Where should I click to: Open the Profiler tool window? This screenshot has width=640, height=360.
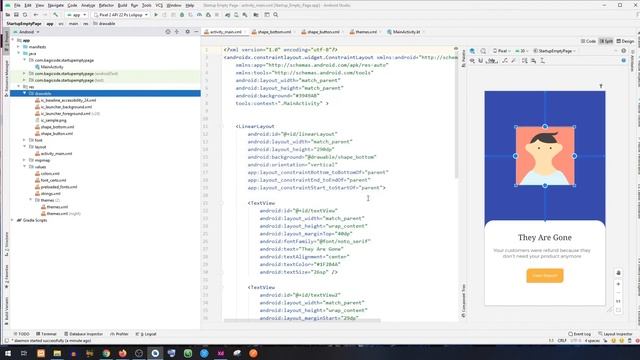click(119, 334)
